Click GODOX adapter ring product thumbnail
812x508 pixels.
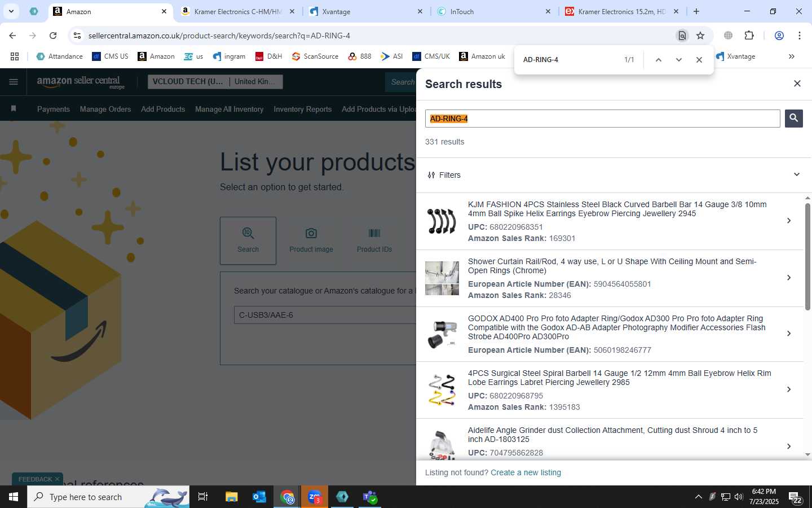click(442, 334)
